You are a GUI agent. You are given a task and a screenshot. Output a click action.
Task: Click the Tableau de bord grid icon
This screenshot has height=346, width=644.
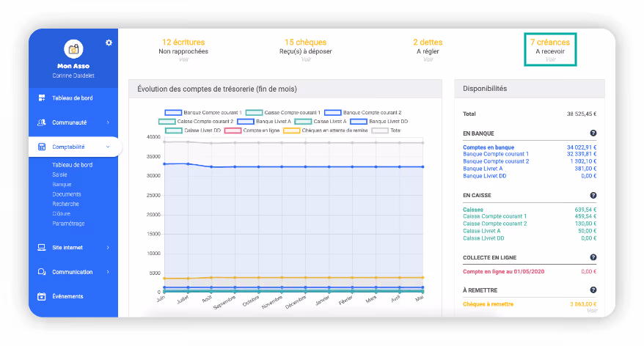[42, 97]
